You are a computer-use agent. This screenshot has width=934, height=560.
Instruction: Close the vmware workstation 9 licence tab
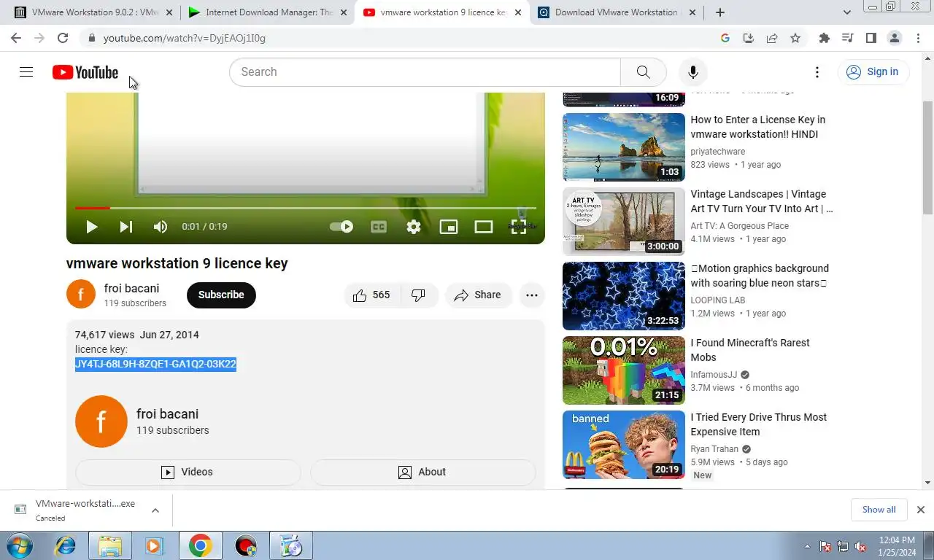[518, 12]
